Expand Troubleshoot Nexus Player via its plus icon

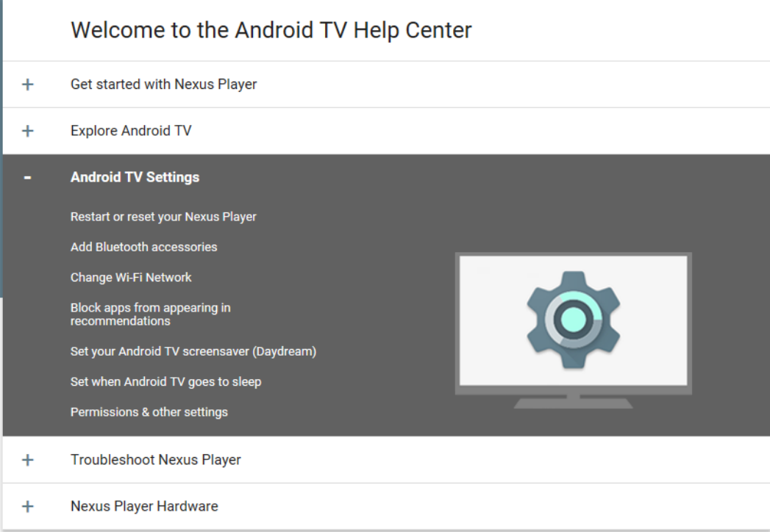click(x=28, y=460)
